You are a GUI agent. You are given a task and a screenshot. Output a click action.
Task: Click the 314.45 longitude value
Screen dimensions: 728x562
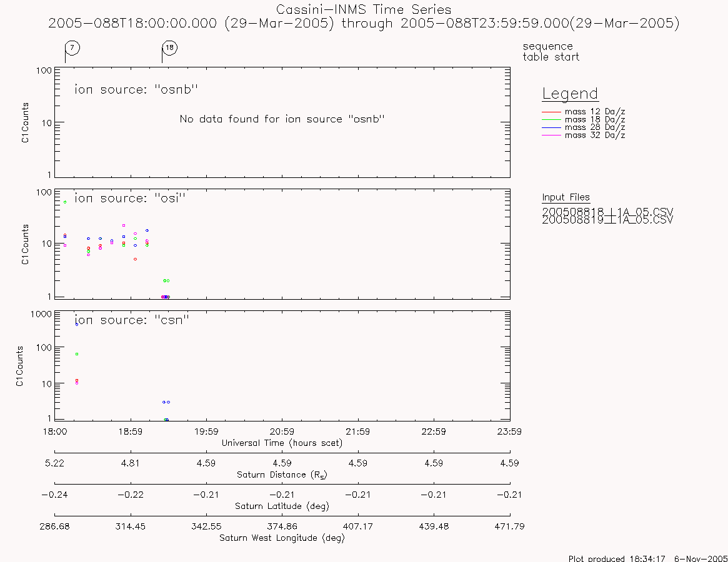pos(131,527)
